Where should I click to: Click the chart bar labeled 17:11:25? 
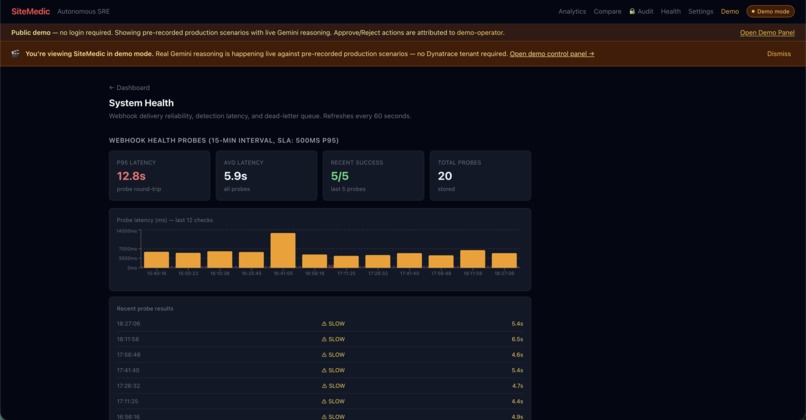coord(346,262)
